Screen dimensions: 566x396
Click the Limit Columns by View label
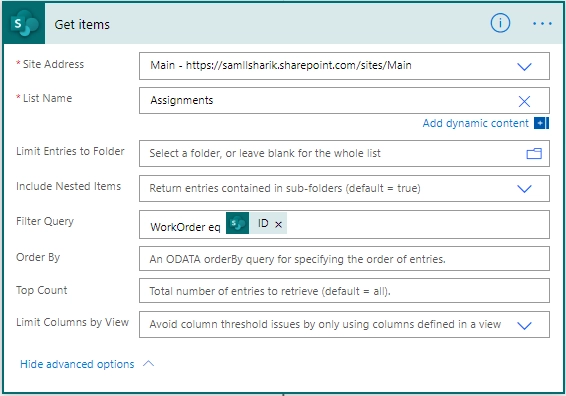[x=72, y=322]
